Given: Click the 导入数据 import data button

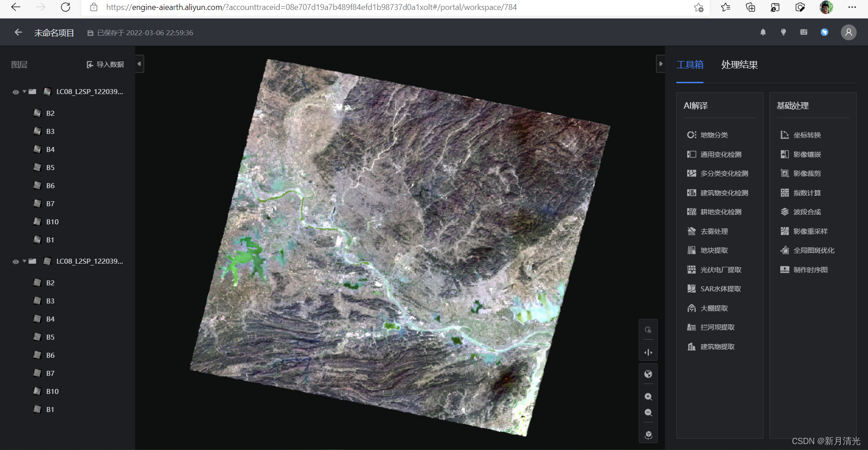Looking at the screenshot, I should [x=105, y=64].
